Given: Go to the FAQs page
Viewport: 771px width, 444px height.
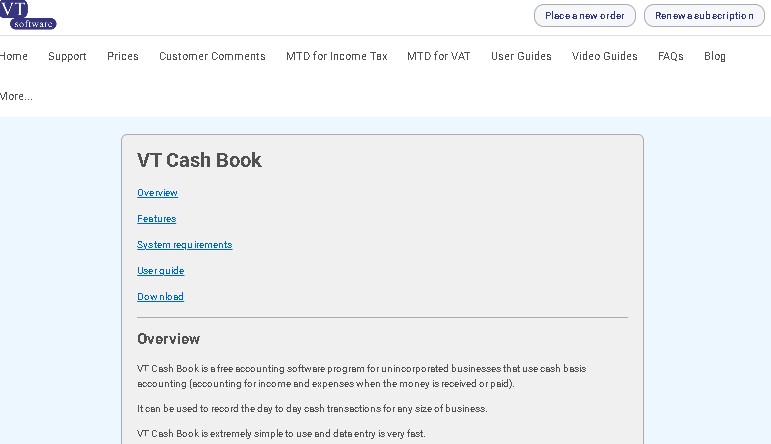Looking at the screenshot, I should click(671, 56).
